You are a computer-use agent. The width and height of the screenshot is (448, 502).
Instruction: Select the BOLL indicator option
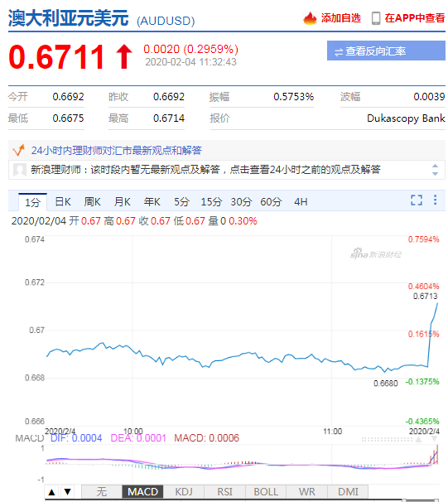266,492
